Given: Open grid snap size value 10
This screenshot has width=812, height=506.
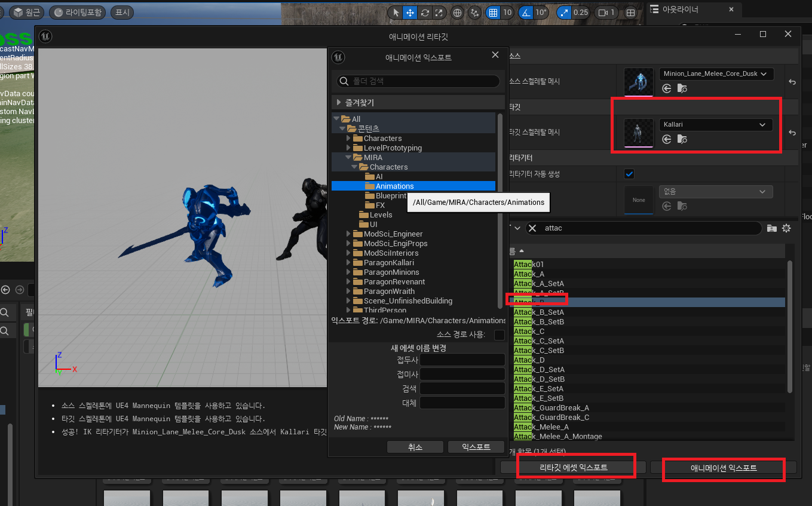Looking at the screenshot, I should point(507,13).
